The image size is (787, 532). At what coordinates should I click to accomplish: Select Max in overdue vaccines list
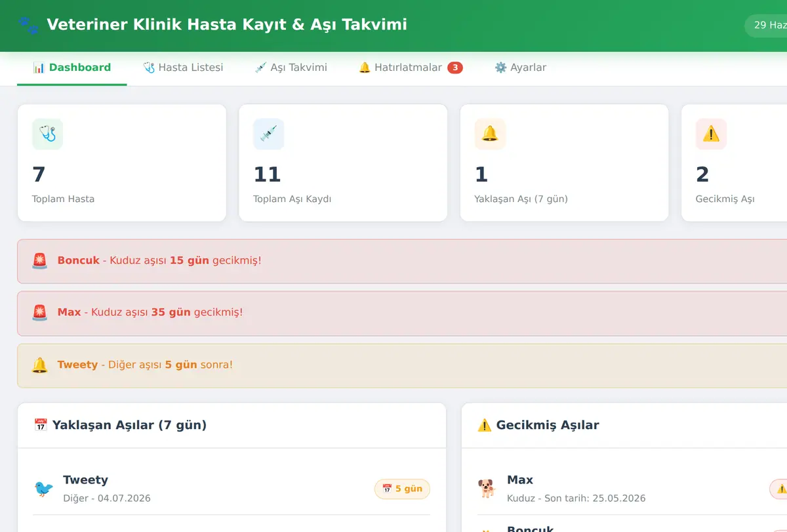click(x=632, y=489)
